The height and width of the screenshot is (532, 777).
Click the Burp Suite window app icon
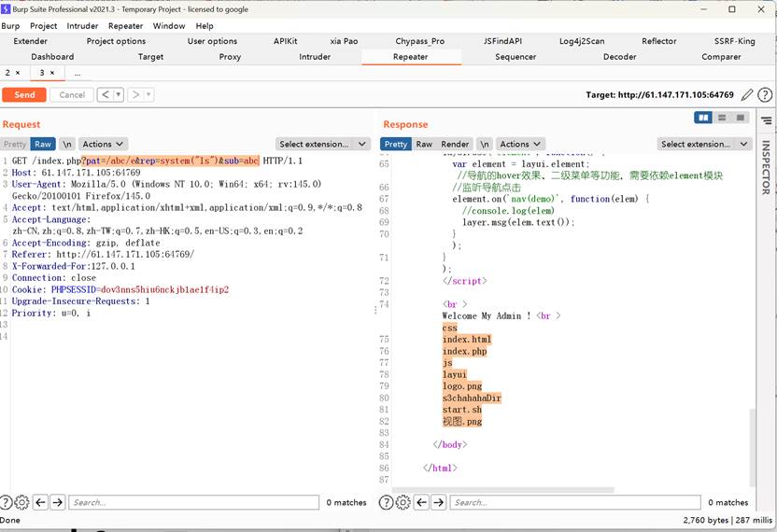pos(6,9)
